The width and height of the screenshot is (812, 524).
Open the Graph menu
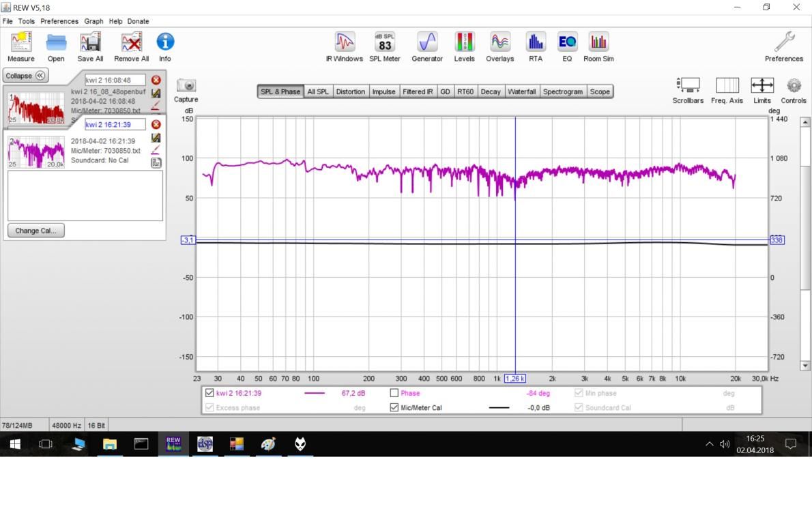point(93,21)
